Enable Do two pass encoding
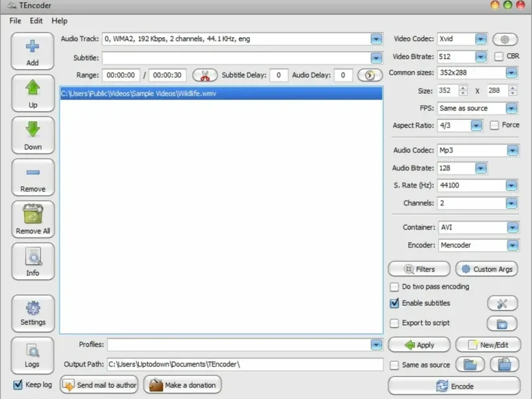Viewport: 532px width, 399px height. (x=394, y=287)
